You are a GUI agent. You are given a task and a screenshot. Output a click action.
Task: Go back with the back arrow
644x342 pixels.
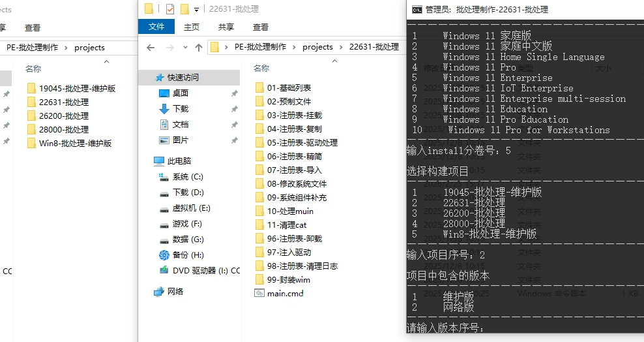[151, 48]
